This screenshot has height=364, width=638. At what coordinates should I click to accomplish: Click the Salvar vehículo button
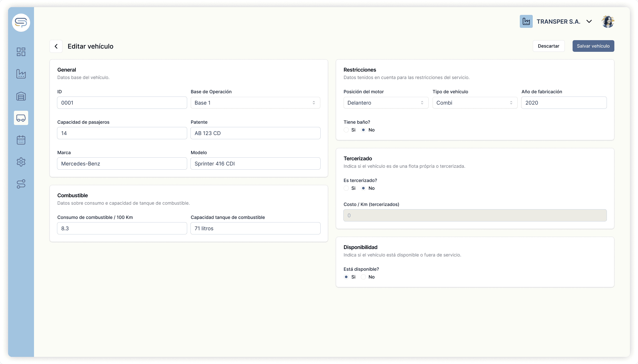tap(593, 46)
